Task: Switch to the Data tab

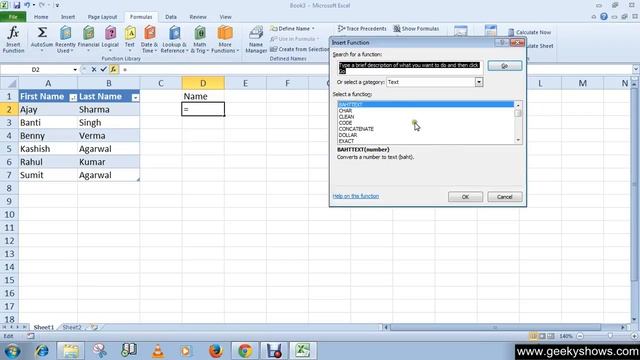Action: click(x=171, y=17)
